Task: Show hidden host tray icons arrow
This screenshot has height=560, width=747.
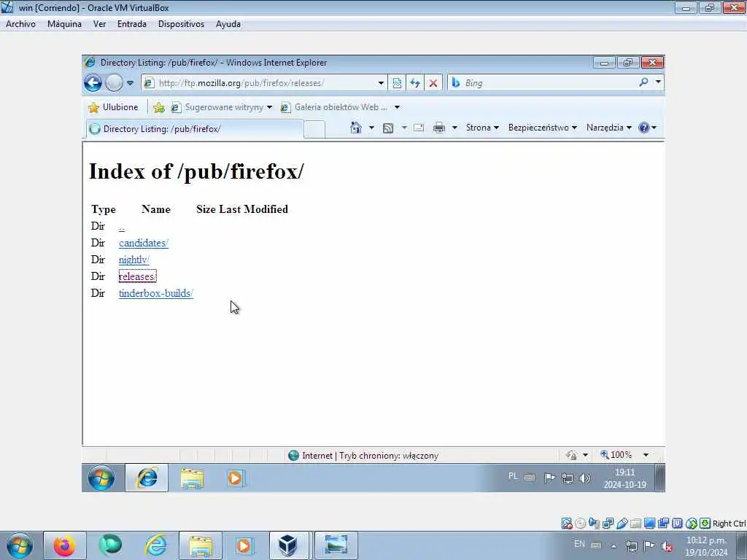Action: [614, 546]
